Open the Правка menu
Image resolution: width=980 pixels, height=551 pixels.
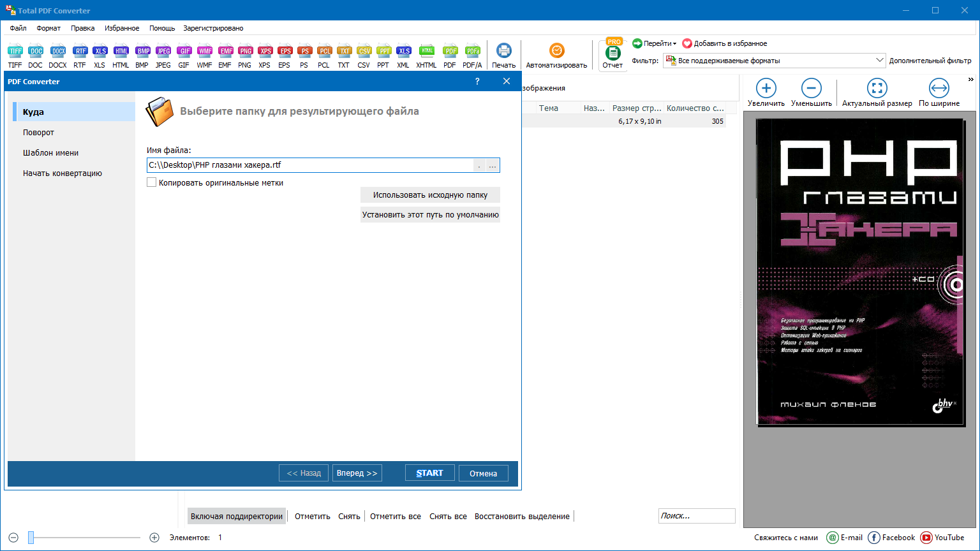(x=83, y=28)
